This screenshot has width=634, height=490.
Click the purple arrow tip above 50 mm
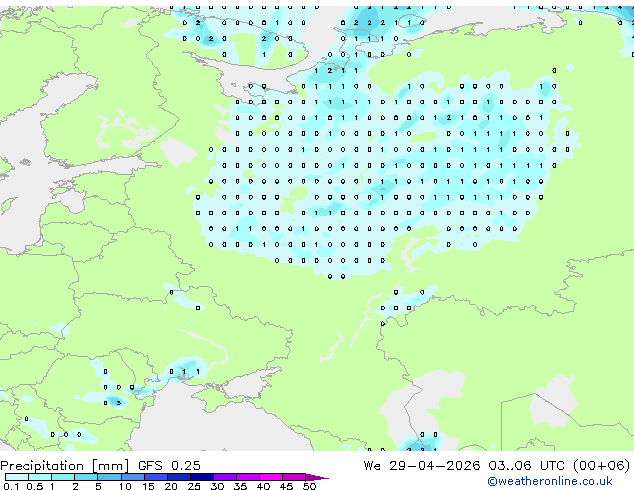(317, 477)
